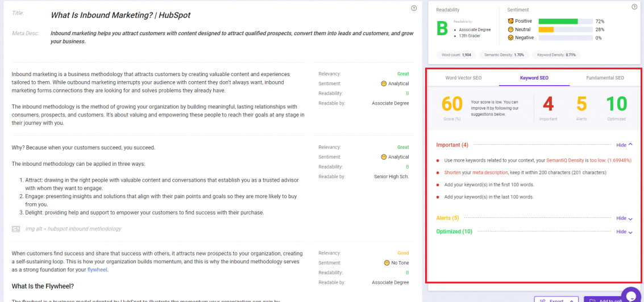Image resolution: width=644 pixels, height=302 pixels.
Task: Click the help icon in the Readability panel
Action: point(634,7)
